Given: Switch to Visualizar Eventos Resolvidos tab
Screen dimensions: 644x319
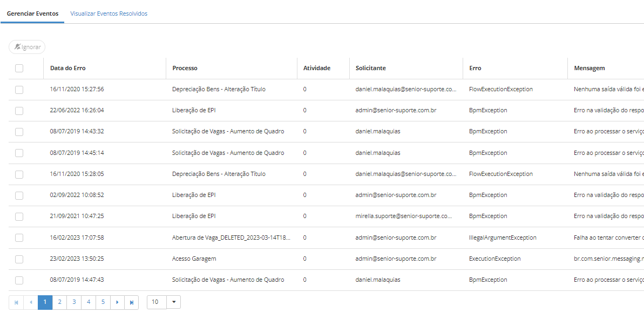Looking at the screenshot, I should 109,13.
